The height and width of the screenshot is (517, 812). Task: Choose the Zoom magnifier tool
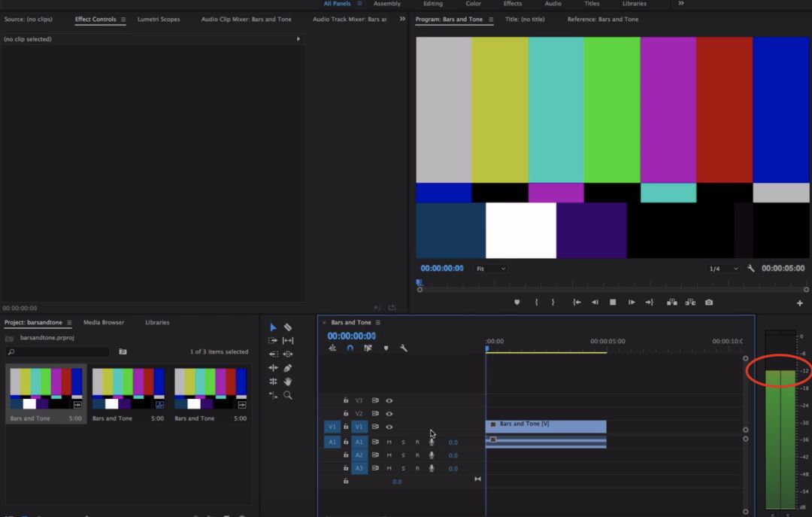(x=288, y=395)
